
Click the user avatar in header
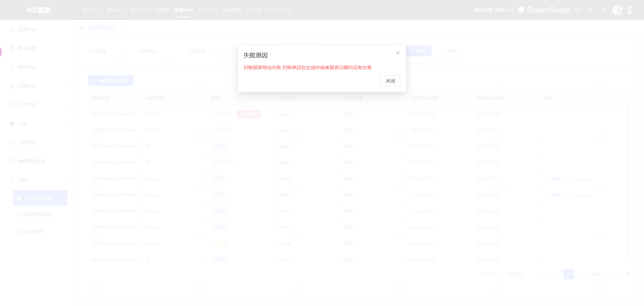coord(618,10)
